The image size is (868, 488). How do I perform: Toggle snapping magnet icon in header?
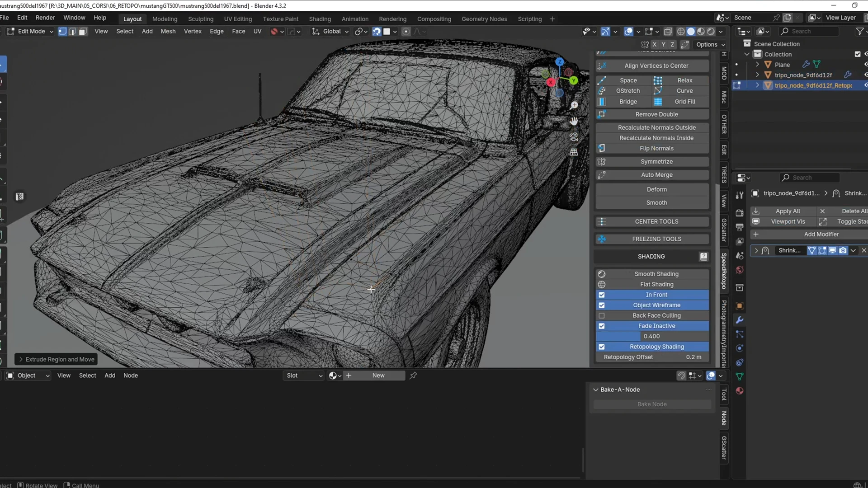(377, 32)
